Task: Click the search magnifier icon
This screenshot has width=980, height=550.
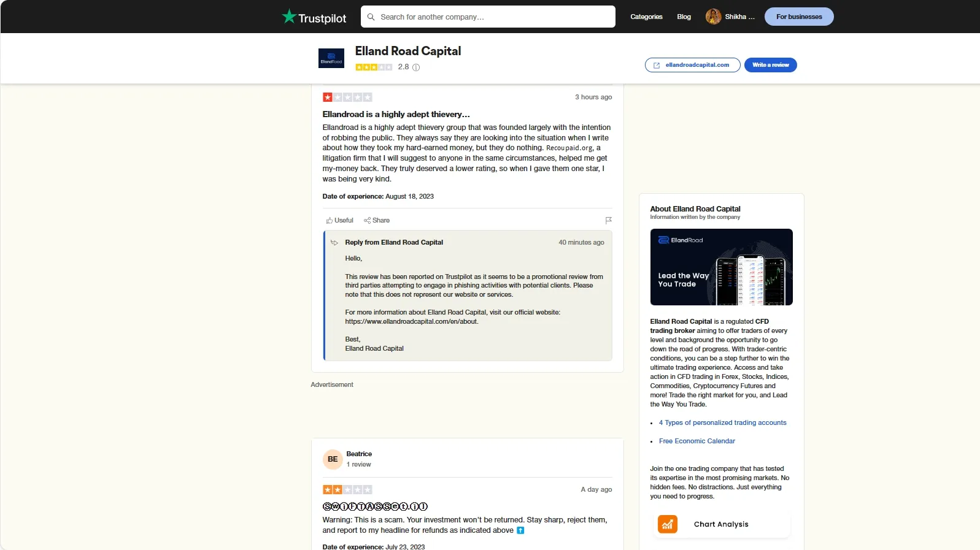Action: pyautogui.click(x=371, y=17)
